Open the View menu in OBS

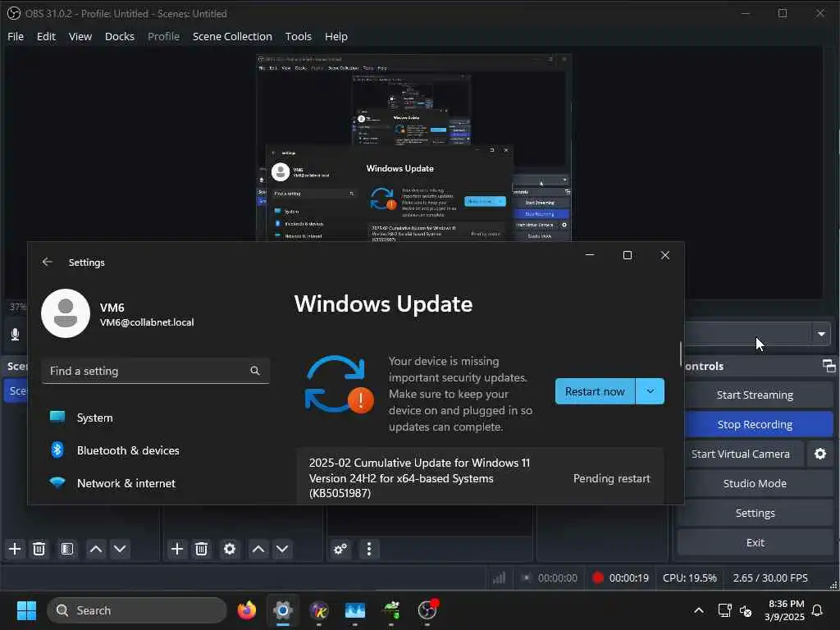(x=80, y=36)
